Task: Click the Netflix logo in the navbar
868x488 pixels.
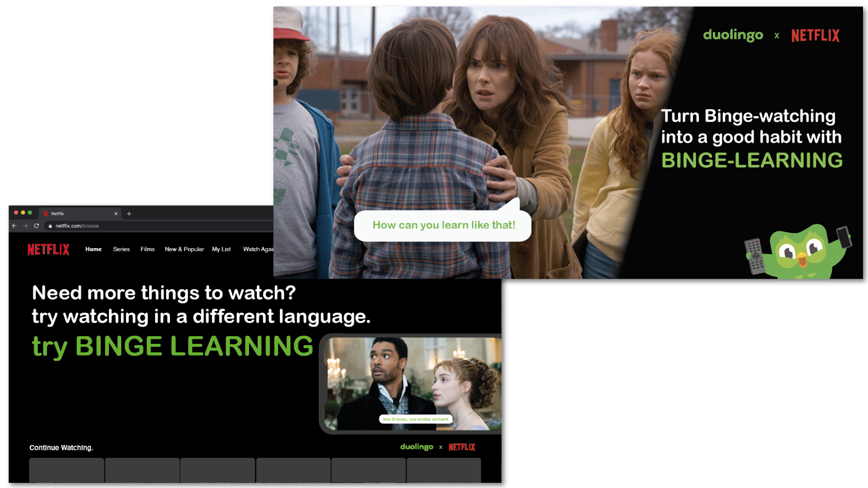Action: [48, 249]
